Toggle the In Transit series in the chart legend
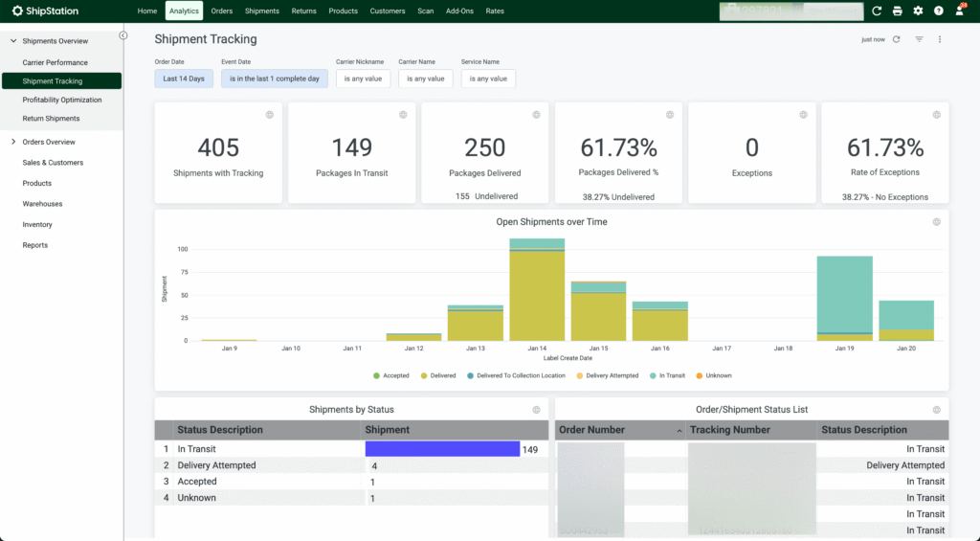The width and height of the screenshot is (980, 541). [x=668, y=375]
